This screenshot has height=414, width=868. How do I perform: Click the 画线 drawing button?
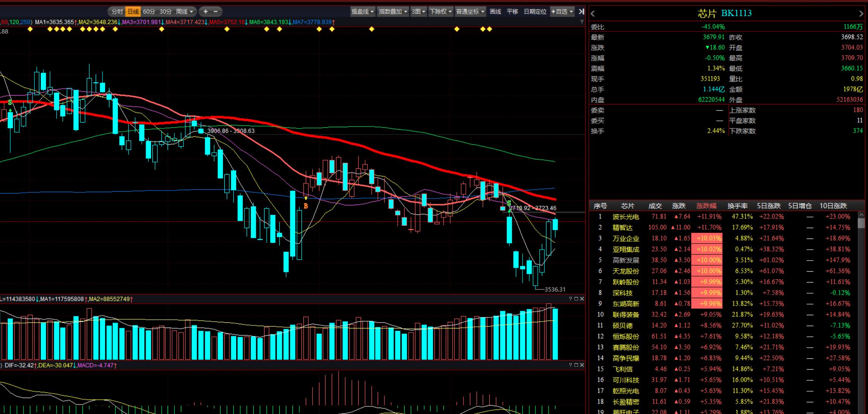point(495,12)
